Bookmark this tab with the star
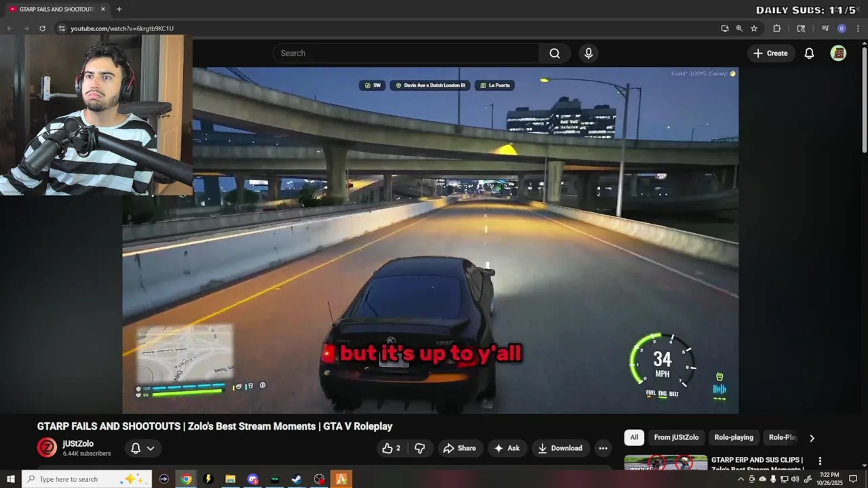This screenshot has height=488, width=868. 754,28
